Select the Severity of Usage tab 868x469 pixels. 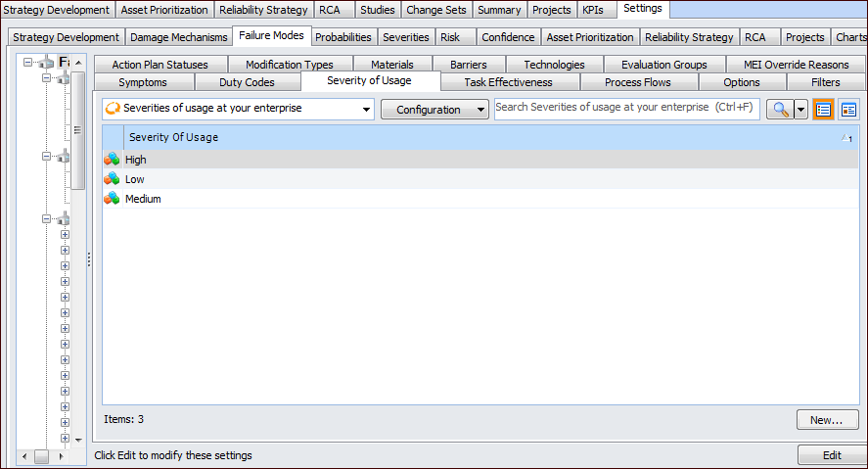pyautogui.click(x=369, y=81)
